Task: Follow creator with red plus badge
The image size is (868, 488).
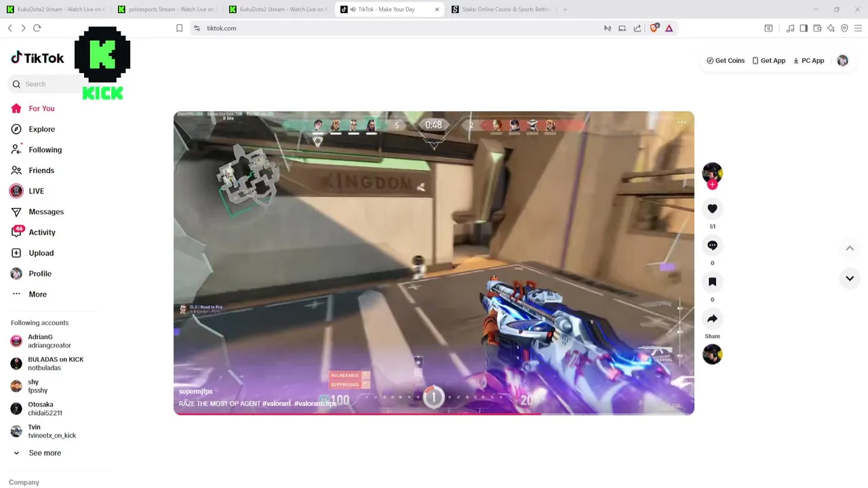Action: pyautogui.click(x=712, y=184)
